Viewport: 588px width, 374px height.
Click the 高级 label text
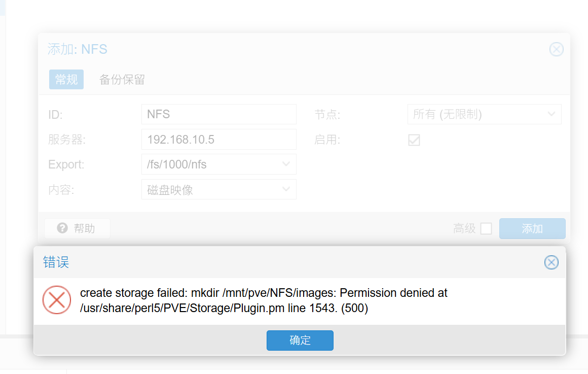(464, 229)
